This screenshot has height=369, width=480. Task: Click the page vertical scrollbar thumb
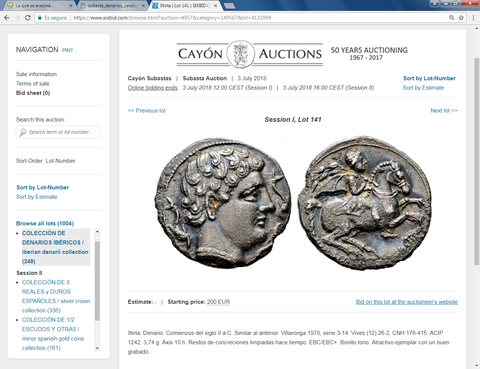tap(477, 162)
